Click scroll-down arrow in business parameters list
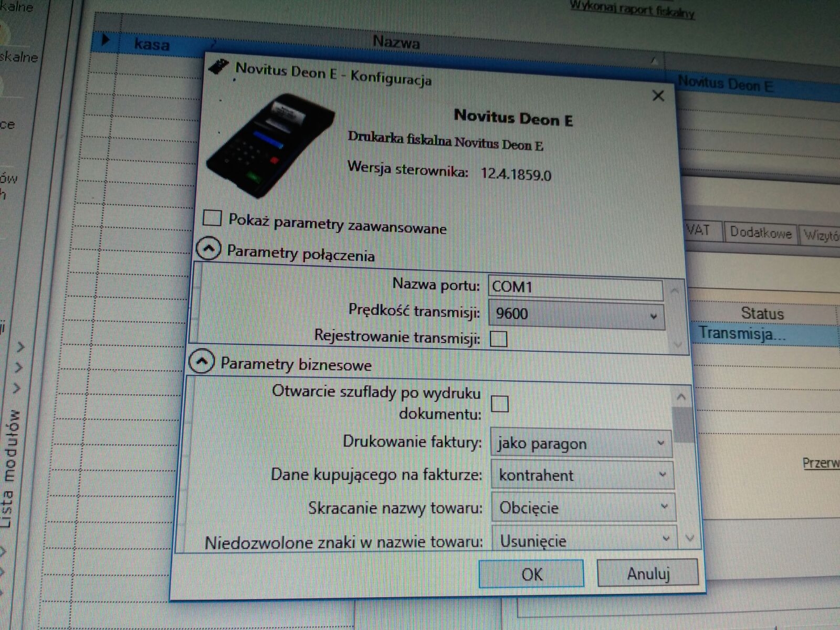The width and height of the screenshot is (840, 630). (690, 538)
